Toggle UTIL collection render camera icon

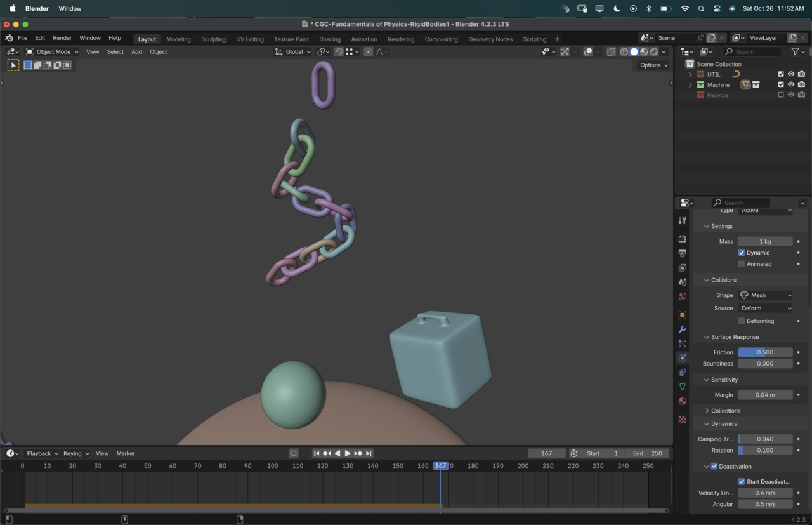[x=802, y=74]
